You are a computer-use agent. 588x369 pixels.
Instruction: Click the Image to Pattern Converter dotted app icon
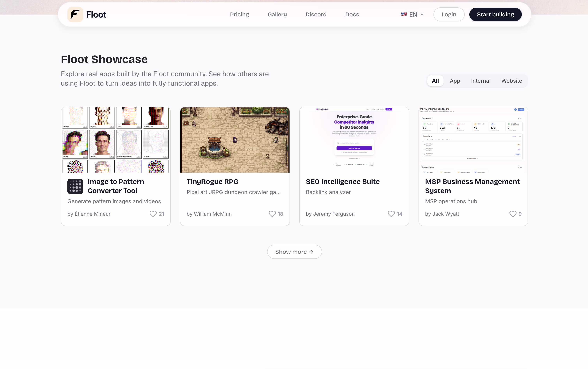75,186
